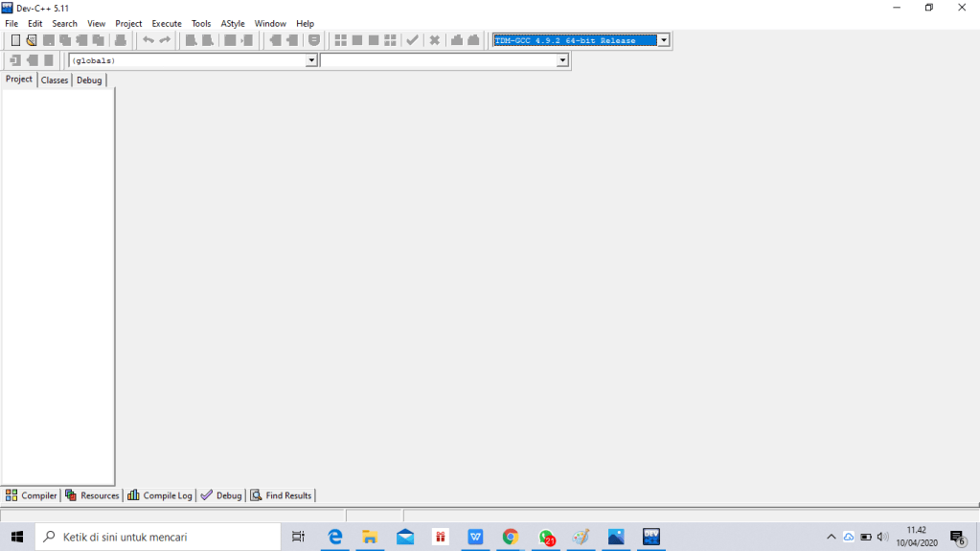980x551 pixels.
Task: Open the Google Chrome taskbar icon
Action: coord(510,537)
